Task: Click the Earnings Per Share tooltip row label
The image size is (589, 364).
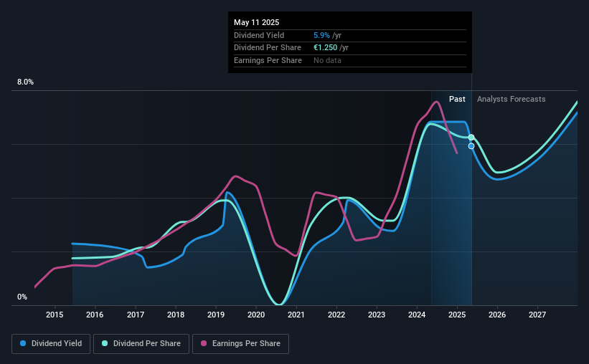Action: tap(268, 60)
